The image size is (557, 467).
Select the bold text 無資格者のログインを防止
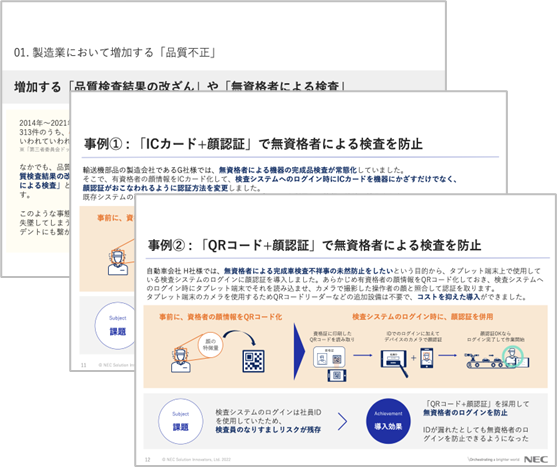coord(465,413)
